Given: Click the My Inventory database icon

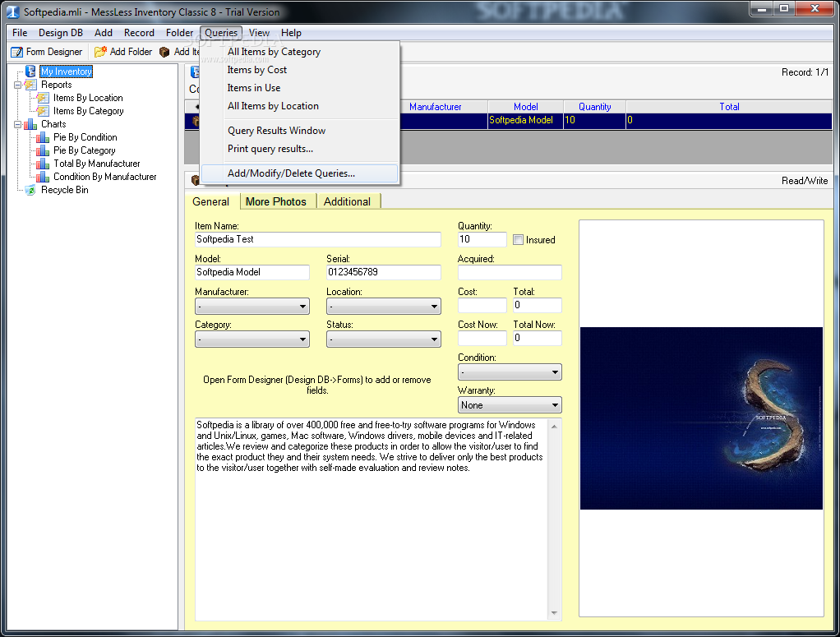Looking at the screenshot, I should 30,72.
